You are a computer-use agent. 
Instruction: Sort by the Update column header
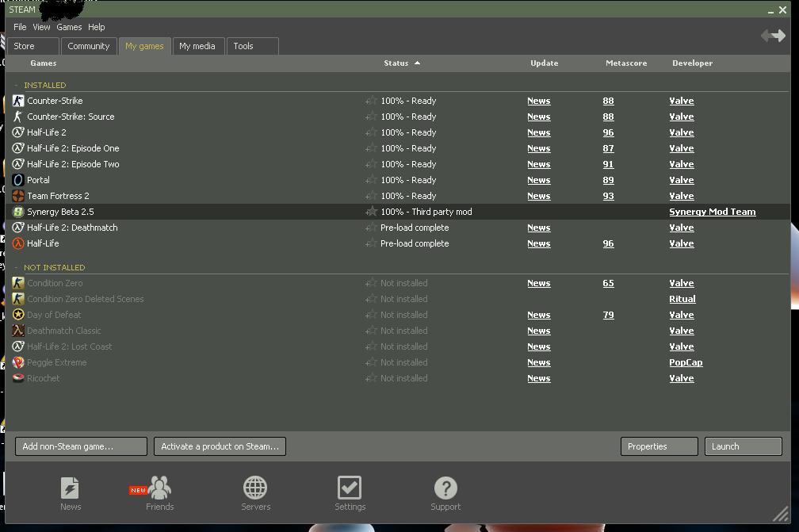pyautogui.click(x=545, y=63)
